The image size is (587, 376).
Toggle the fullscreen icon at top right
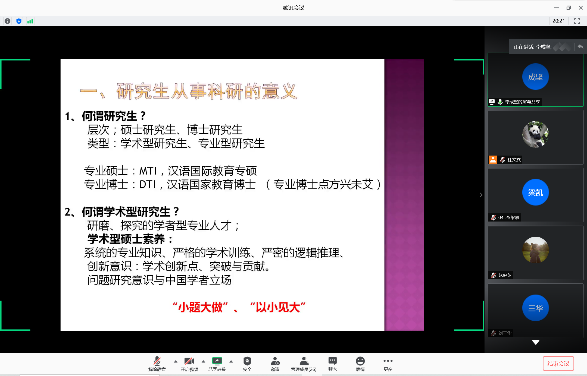pyautogui.click(x=577, y=21)
